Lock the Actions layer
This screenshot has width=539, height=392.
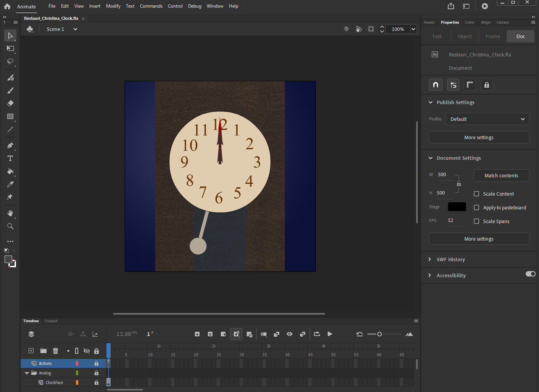[97, 363]
